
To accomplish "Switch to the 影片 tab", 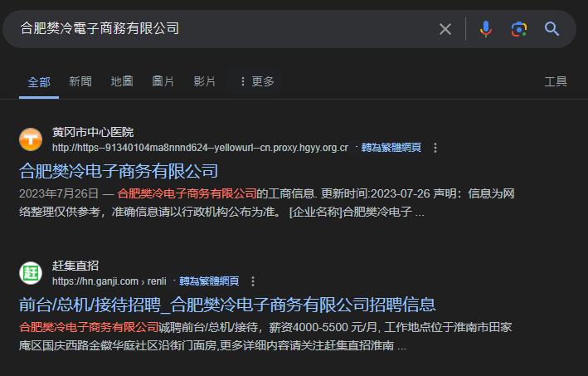I will (x=204, y=81).
